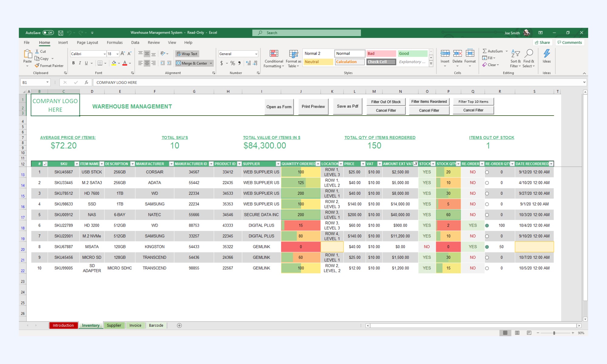
Task: Select re-order radio for SKU99005 row
Action: (487, 268)
